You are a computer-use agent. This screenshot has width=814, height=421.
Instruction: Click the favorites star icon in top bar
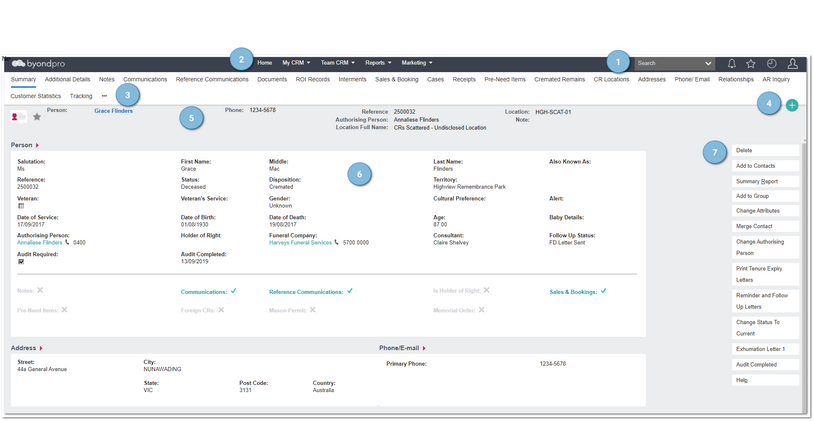point(751,63)
